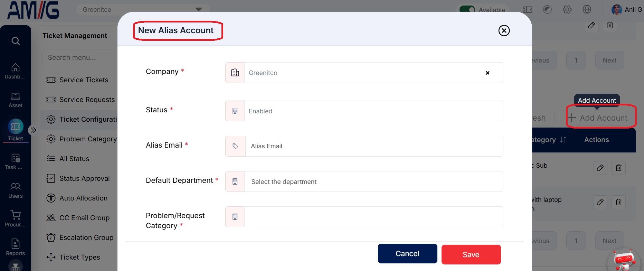644x271 pixels.
Task: Click the theme contrast icon in top bar
Action: pos(547,9)
